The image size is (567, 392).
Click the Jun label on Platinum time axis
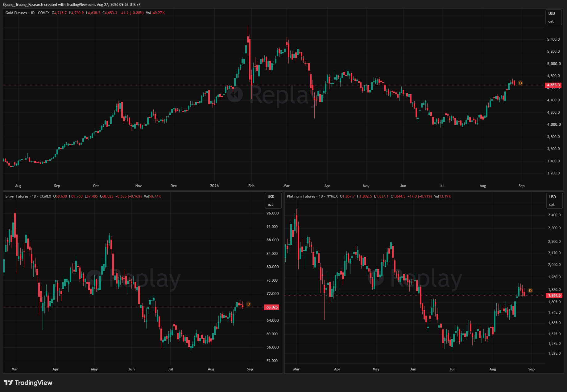click(x=413, y=369)
